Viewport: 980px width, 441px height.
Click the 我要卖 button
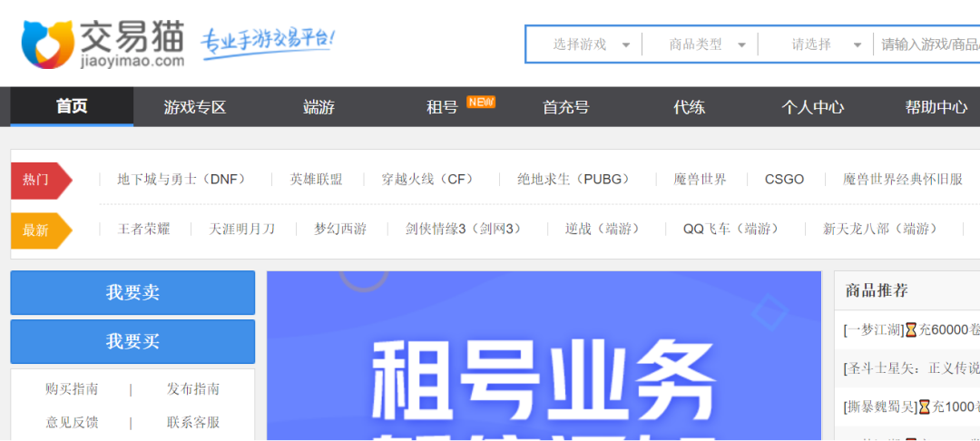[132, 292]
